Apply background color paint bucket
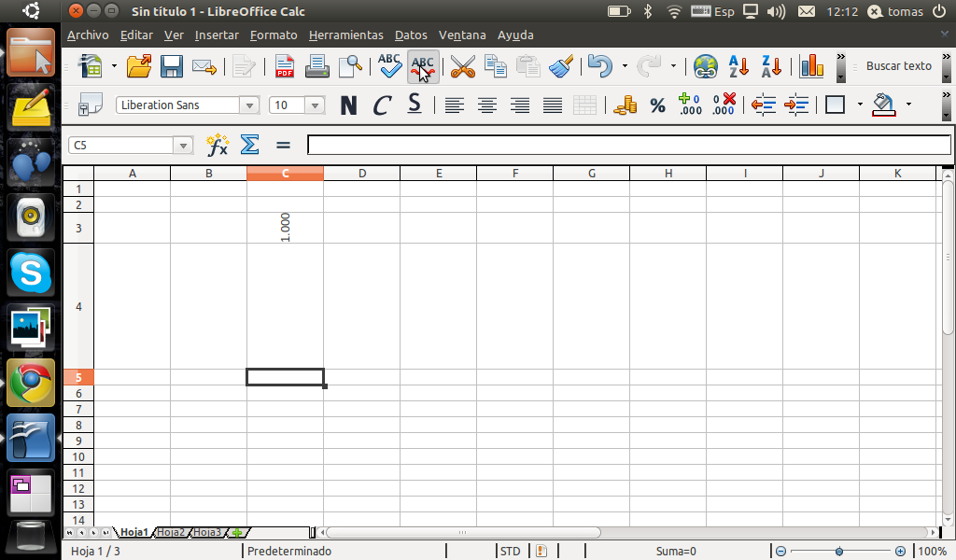 pos(884,105)
